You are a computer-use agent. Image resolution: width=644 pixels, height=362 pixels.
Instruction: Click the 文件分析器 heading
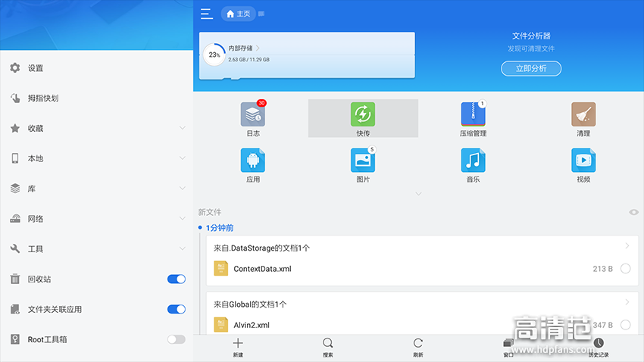pyautogui.click(x=531, y=36)
